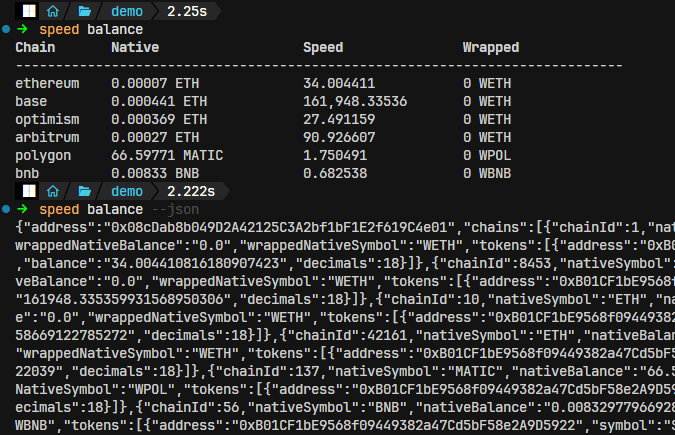The height and width of the screenshot is (435, 675).
Task: Click native balance 0.00833 BNB
Action: click(155, 174)
